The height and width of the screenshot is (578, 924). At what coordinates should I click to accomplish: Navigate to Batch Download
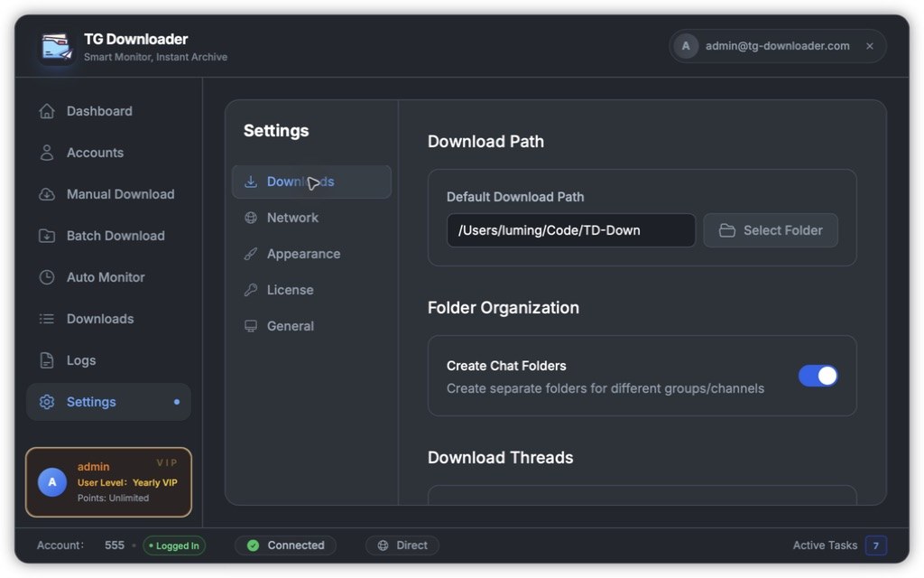[x=108, y=236]
